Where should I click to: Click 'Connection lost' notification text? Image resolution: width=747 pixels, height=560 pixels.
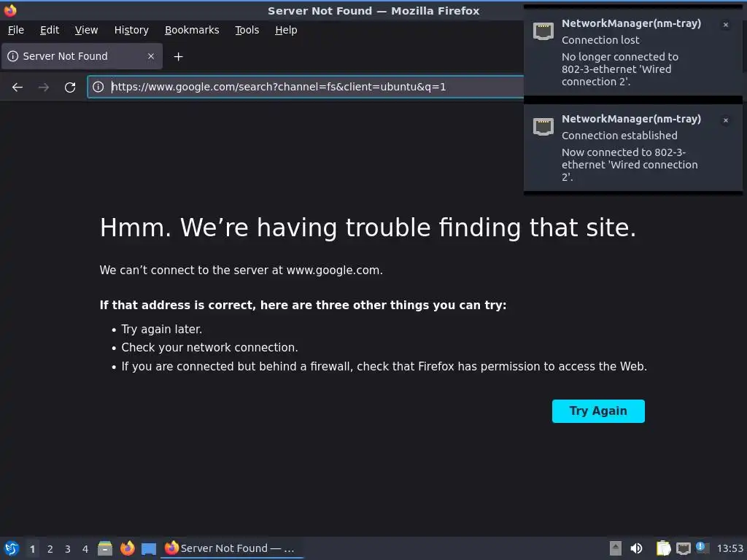[600, 40]
